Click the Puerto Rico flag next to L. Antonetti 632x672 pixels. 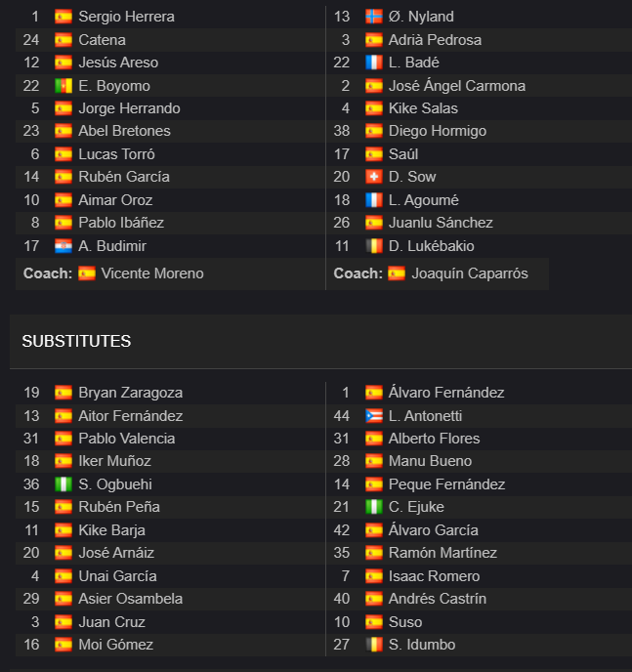373,416
